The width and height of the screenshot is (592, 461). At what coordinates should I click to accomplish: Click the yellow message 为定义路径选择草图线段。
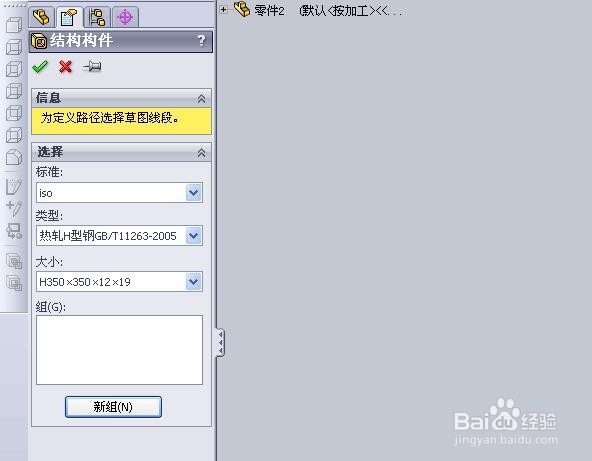click(110, 118)
